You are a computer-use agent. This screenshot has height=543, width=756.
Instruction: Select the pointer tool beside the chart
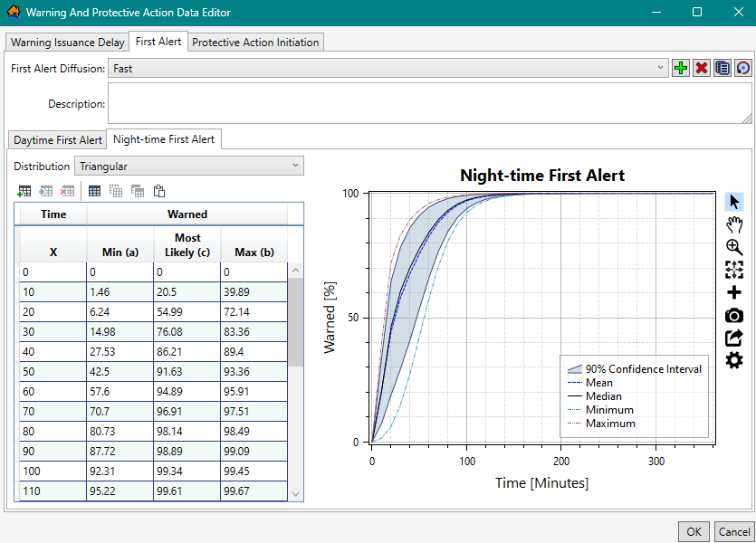[734, 201]
